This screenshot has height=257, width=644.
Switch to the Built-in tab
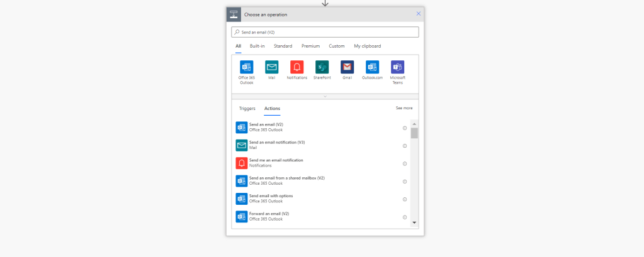pos(257,46)
